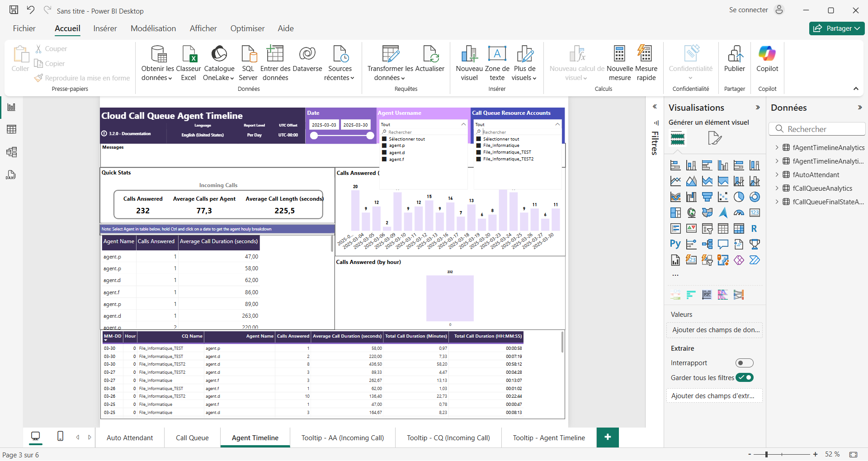
Task: Expand the fAutoAttendant table in Données
Action: [777, 174]
